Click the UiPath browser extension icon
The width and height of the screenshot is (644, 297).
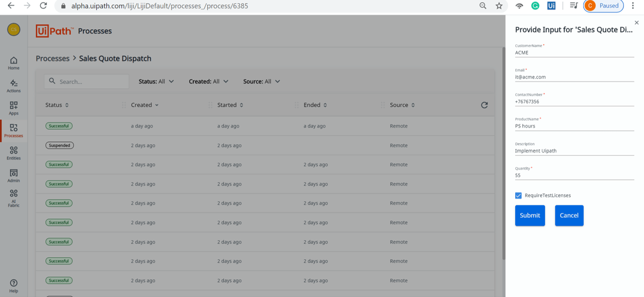[x=551, y=6]
